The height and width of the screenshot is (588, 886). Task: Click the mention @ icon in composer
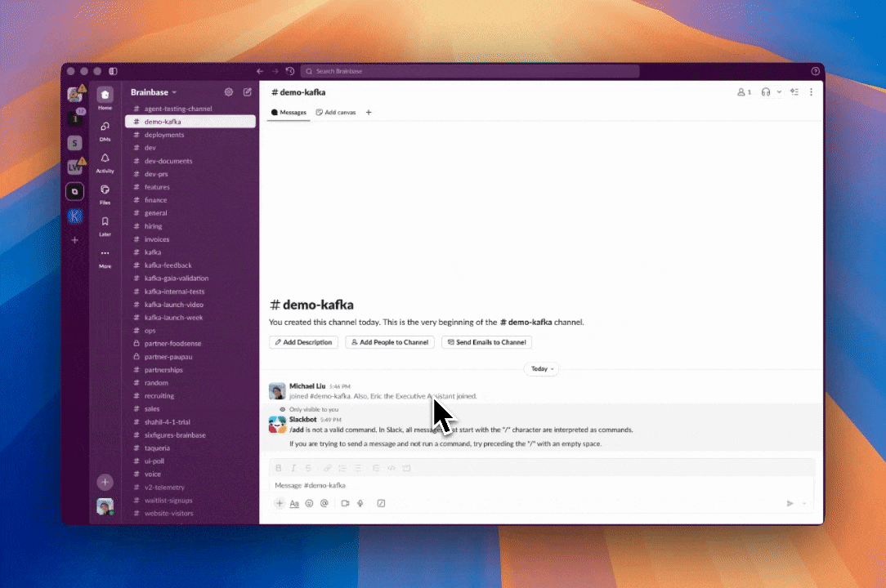click(x=324, y=503)
